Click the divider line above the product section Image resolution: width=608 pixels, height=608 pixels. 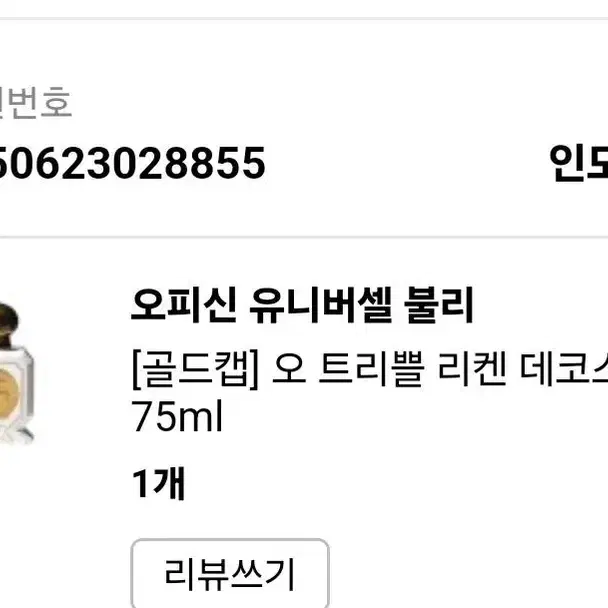pyautogui.click(x=304, y=237)
